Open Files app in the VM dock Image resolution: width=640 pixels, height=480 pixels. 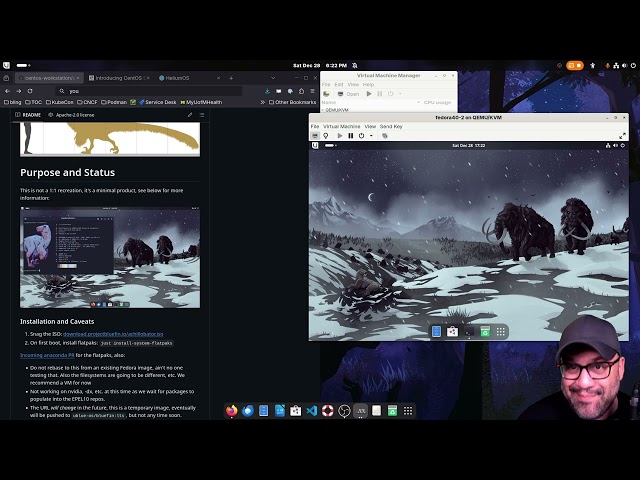(x=436, y=332)
